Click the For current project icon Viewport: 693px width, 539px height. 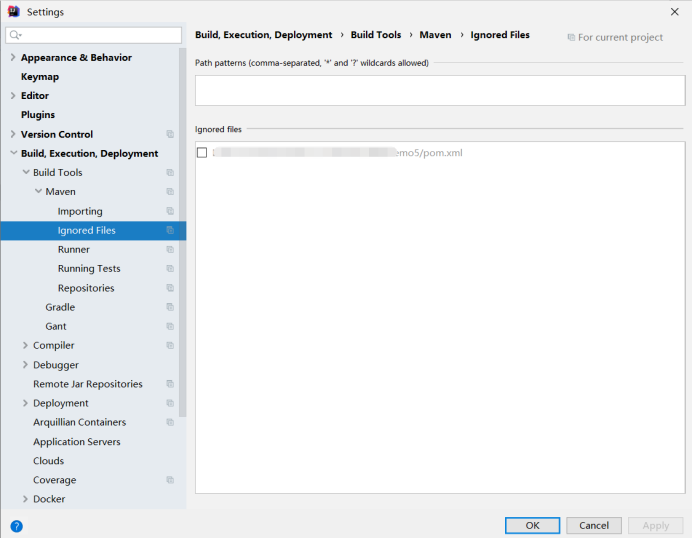coord(571,38)
